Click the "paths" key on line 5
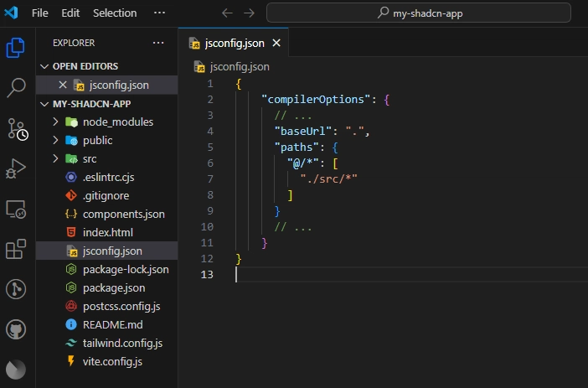Screen dimensions: 588x388 [297, 147]
